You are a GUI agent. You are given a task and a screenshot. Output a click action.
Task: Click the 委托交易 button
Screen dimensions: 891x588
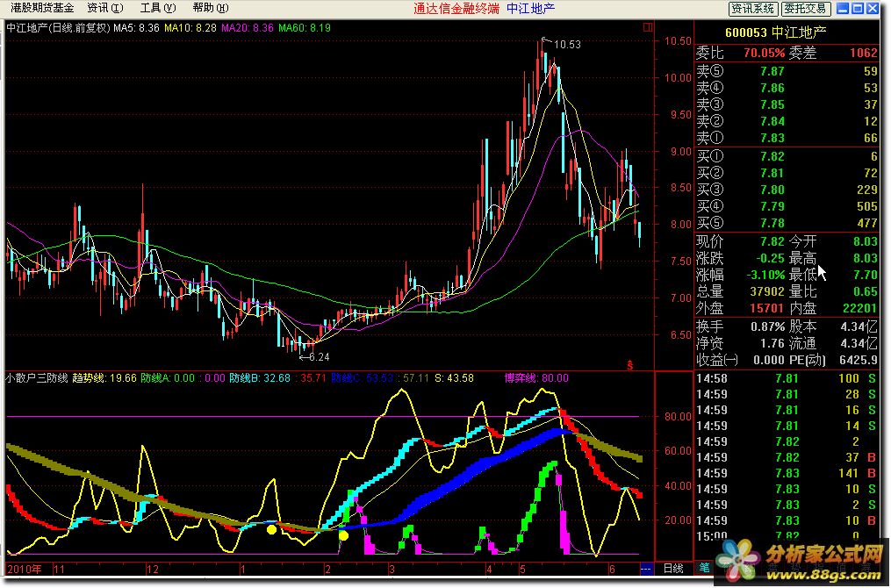pos(805,9)
